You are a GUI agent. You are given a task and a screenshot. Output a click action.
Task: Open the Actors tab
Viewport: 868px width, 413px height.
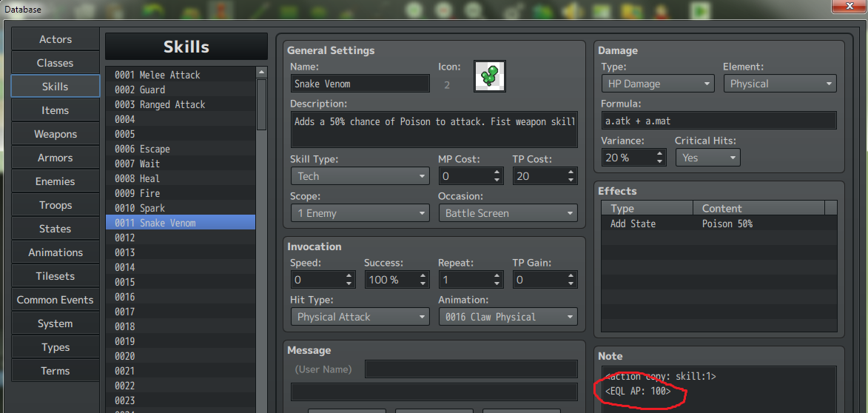(x=55, y=39)
